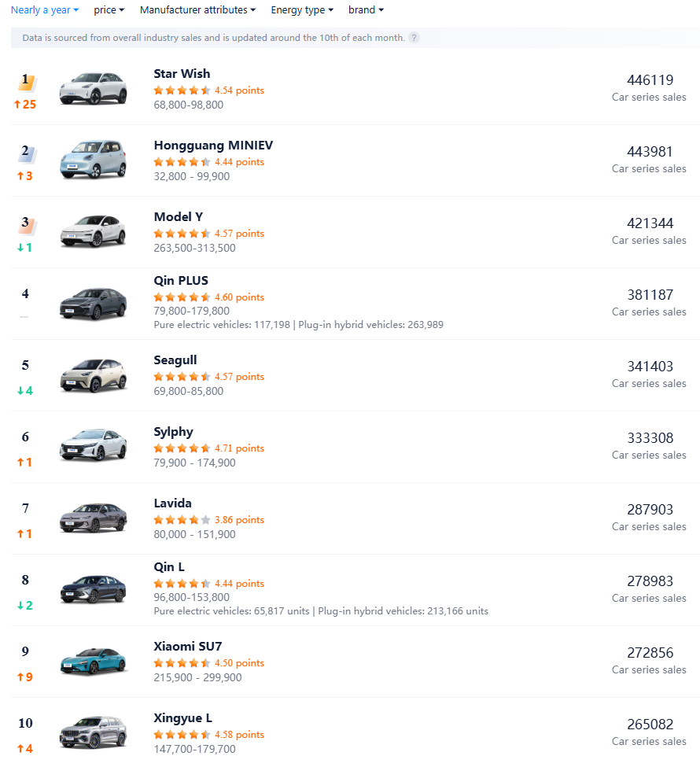Open the Model Y series page
The image size is (700, 767).
(179, 217)
